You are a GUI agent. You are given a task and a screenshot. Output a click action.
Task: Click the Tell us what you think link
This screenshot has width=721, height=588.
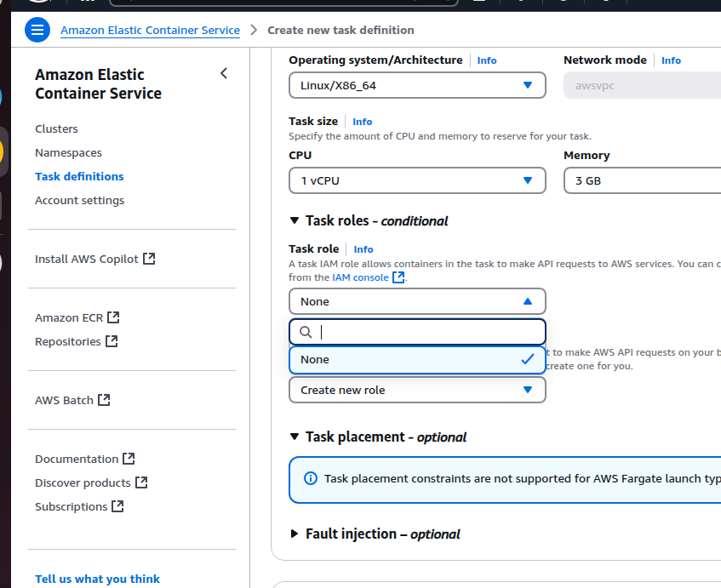(98, 579)
